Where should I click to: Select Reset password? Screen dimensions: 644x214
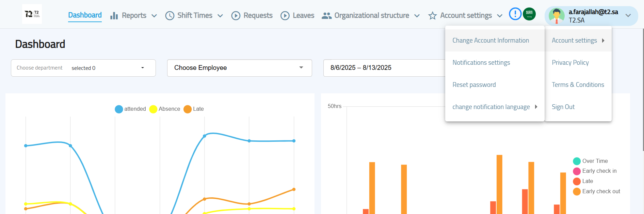495,85
